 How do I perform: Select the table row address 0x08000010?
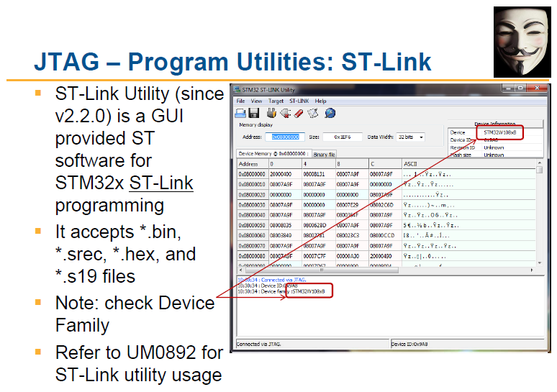pyautogui.click(x=252, y=185)
